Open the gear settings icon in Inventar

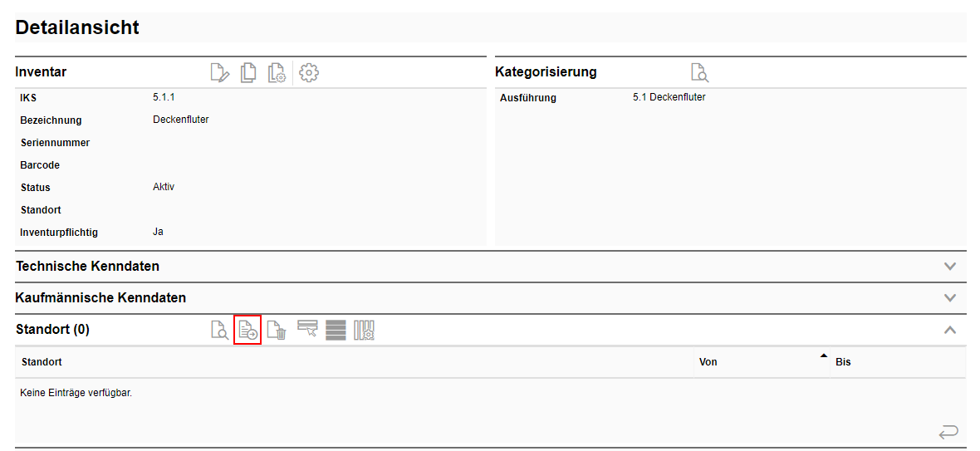coord(309,73)
